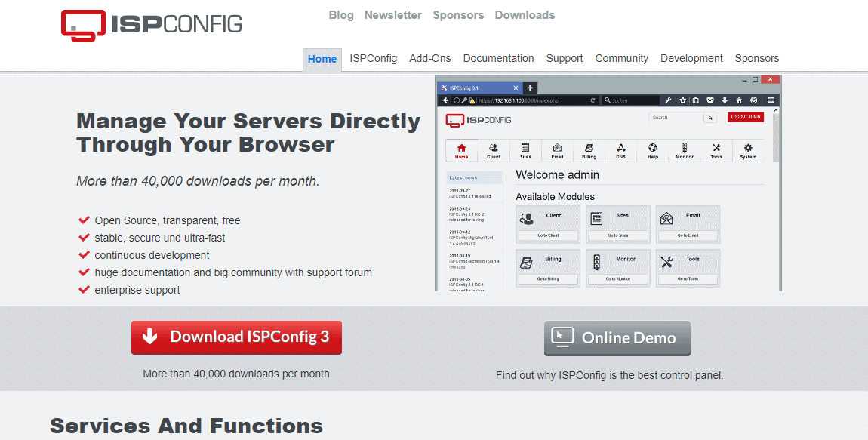Click the Online Demo button
868x440 pixels.
click(x=617, y=338)
